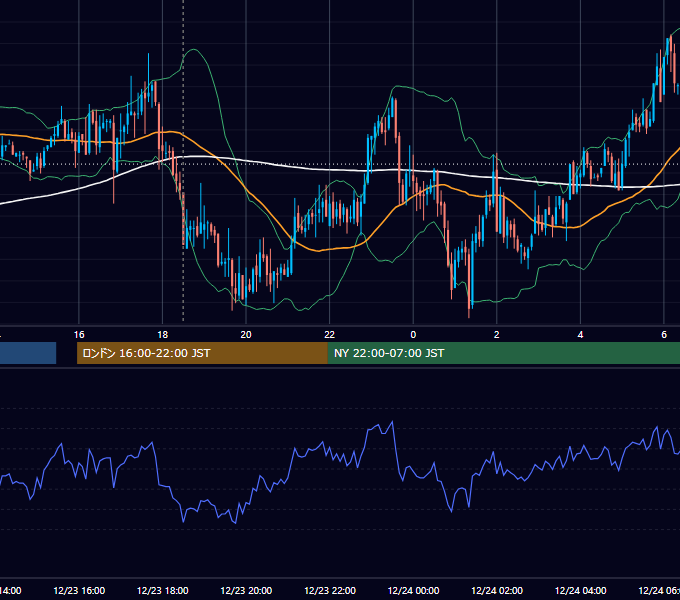This screenshot has height=600, width=680.
Task: Click the 12/23 22:00 time label
Action: click(x=330, y=590)
